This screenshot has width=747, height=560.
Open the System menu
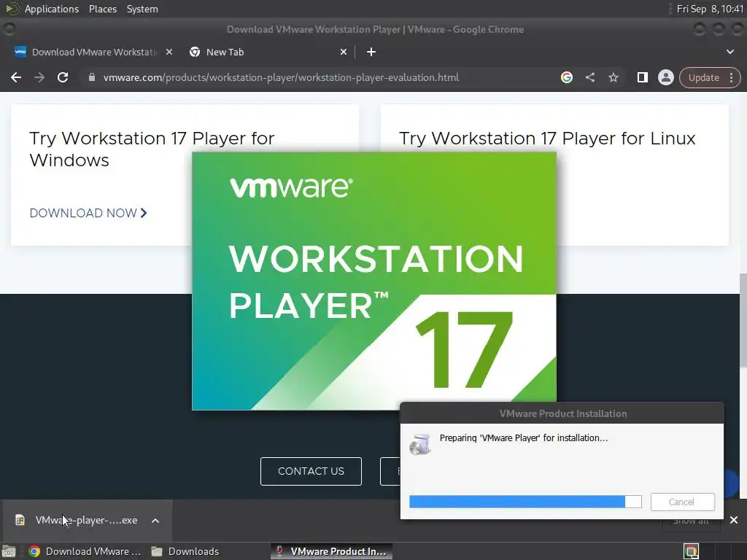point(142,9)
